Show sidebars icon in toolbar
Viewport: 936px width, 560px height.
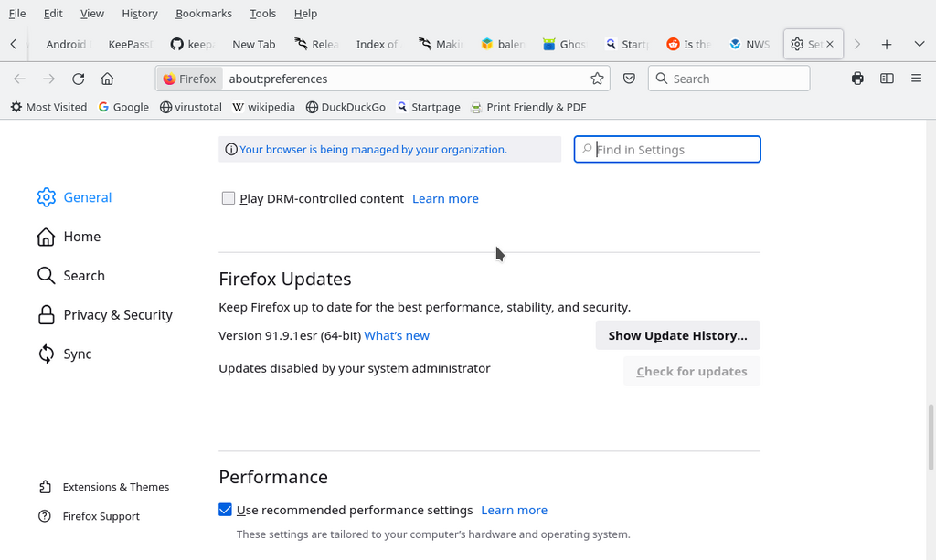point(887,79)
